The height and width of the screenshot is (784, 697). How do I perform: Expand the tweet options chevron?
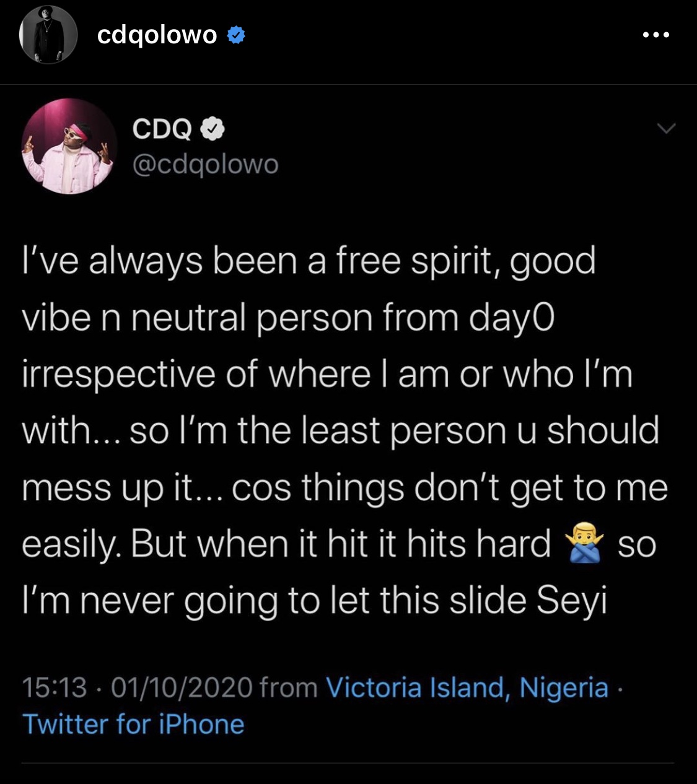(666, 129)
